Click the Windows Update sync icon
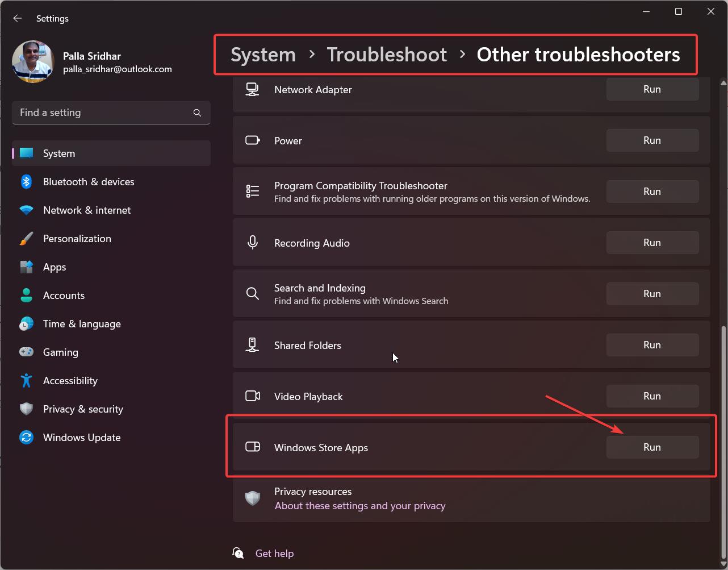Screen dimensions: 728x570 26,437
